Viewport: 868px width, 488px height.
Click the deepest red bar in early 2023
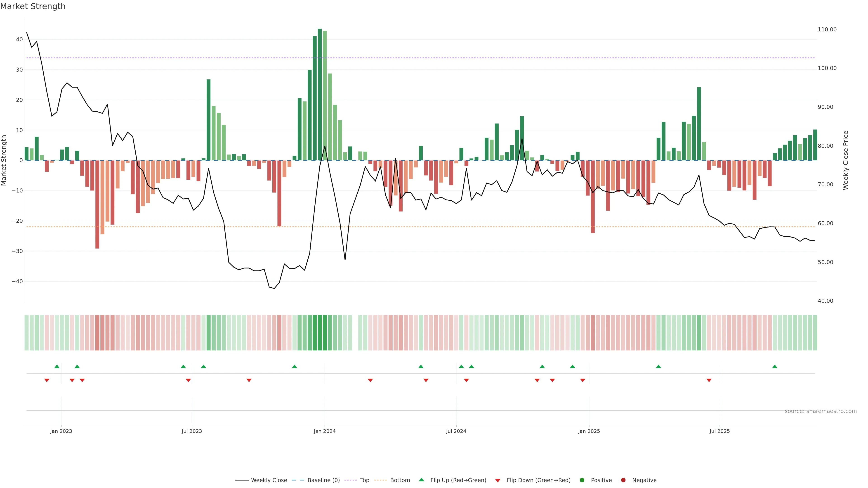click(97, 204)
